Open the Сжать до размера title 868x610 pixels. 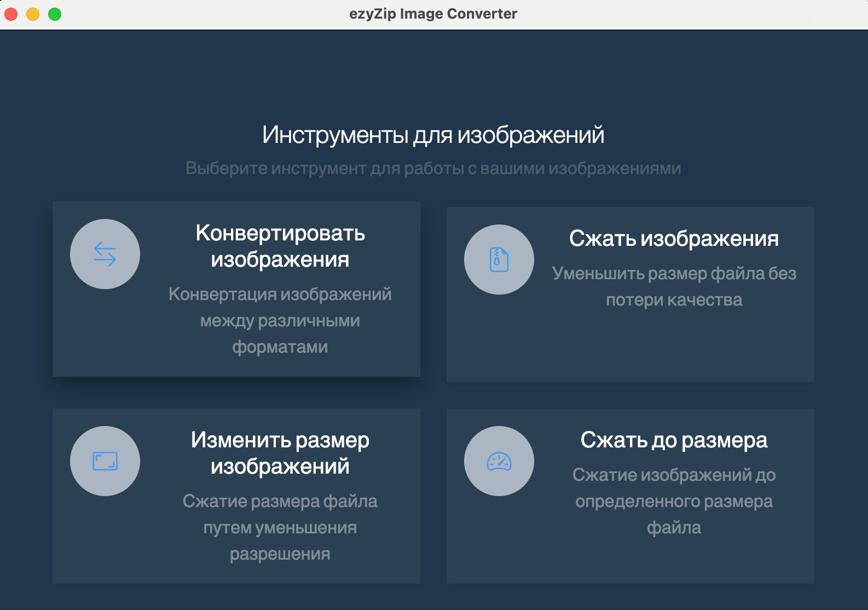click(674, 440)
